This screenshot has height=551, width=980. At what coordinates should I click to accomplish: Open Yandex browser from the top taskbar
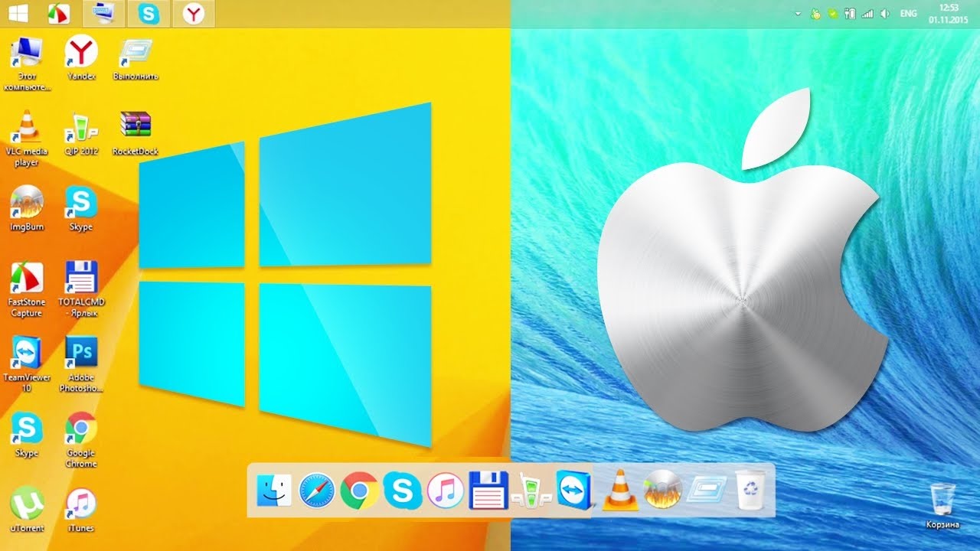click(194, 13)
